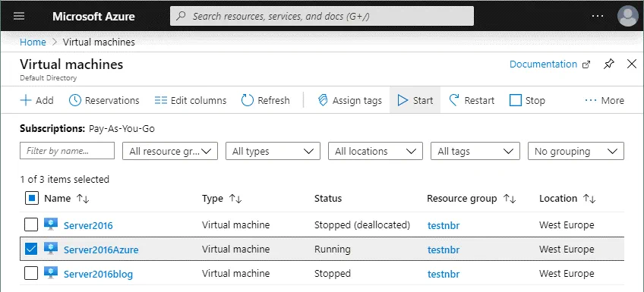Restart the selected virtual machine
The image size is (644, 292).
472,100
